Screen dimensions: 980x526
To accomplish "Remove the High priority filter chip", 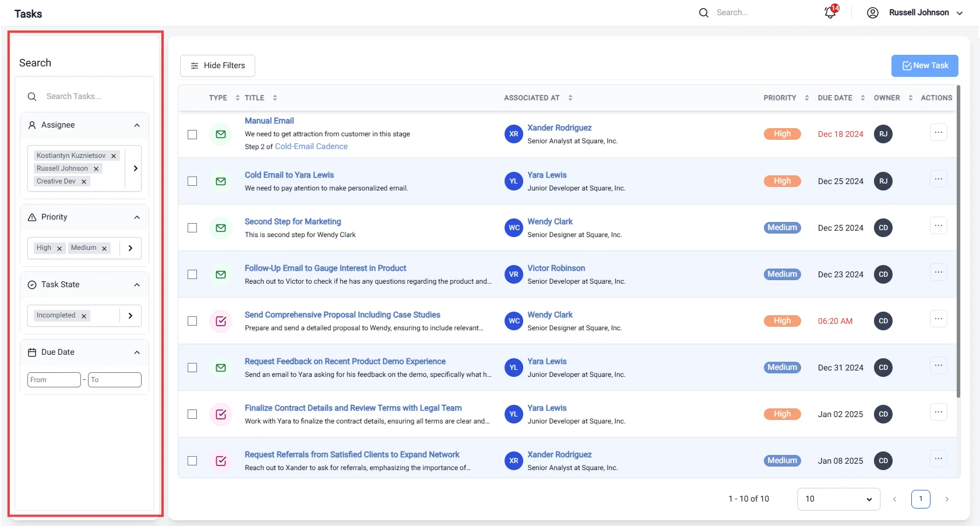I will click(x=59, y=248).
